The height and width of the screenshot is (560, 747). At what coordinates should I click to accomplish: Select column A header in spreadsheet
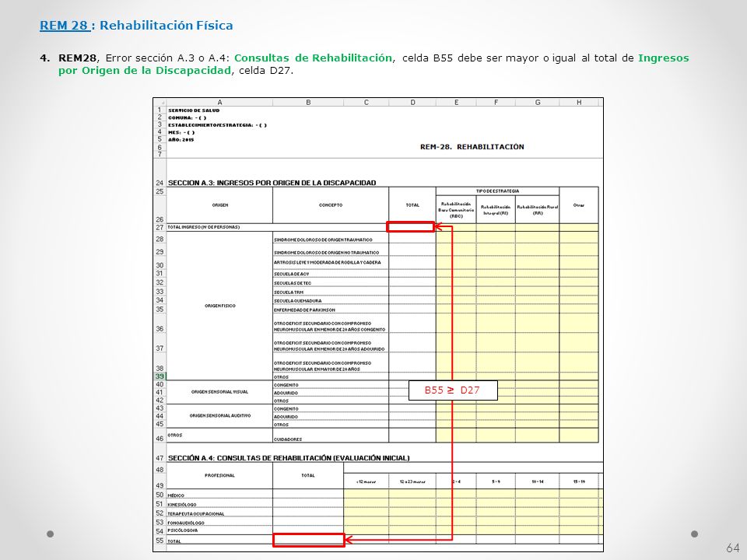pyautogui.click(x=219, y=103)
